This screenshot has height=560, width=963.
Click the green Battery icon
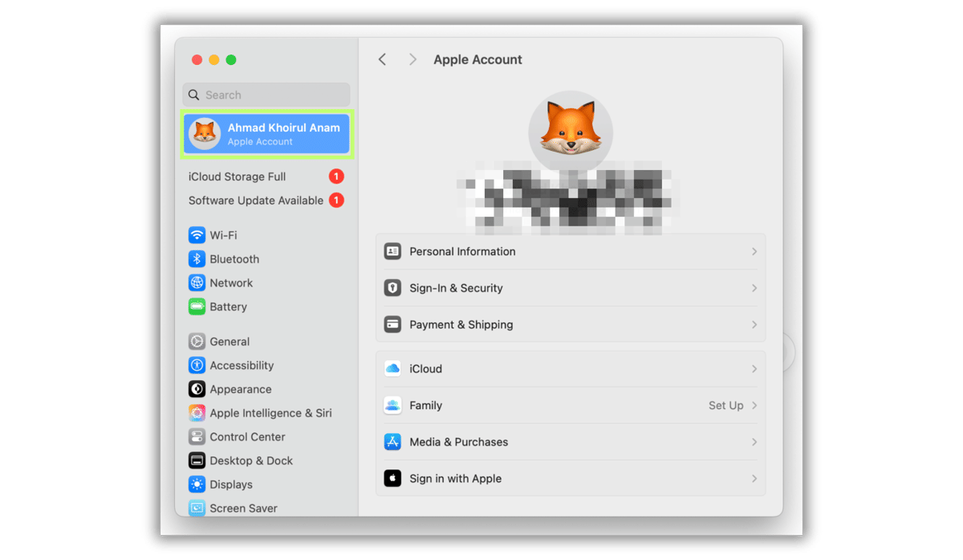tap(197, 306)
